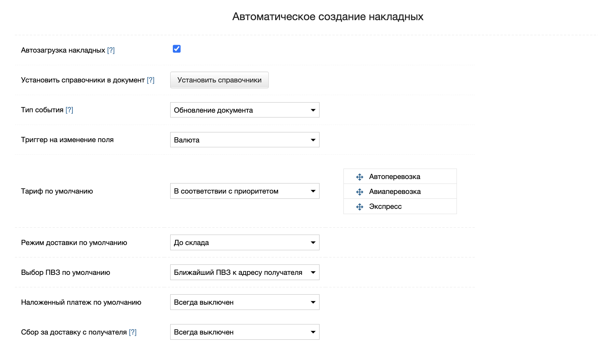Expand the Наложенный платеж по умолчанию dropdown
The image size is (598, 364).
(x=245, y=302)
